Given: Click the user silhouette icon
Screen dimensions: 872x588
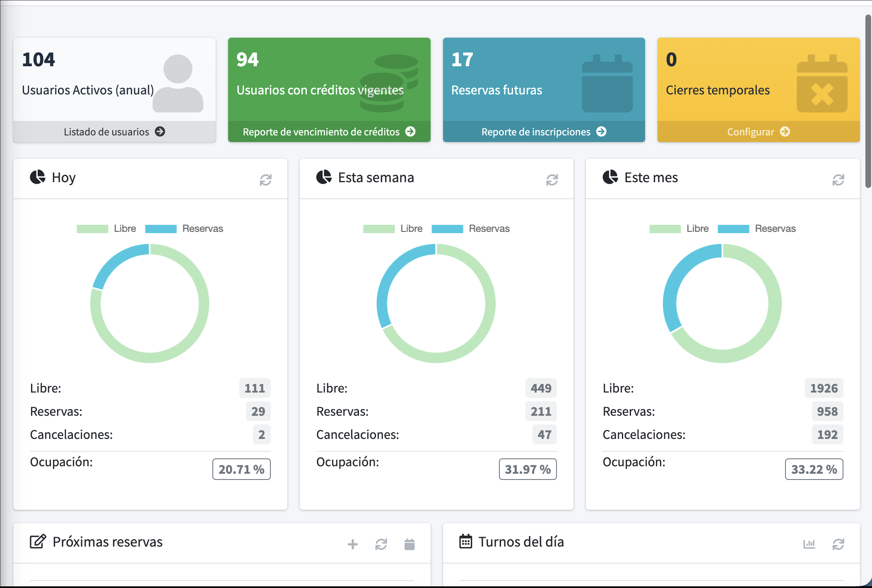Looking at the screenshot, I should 178,84.
